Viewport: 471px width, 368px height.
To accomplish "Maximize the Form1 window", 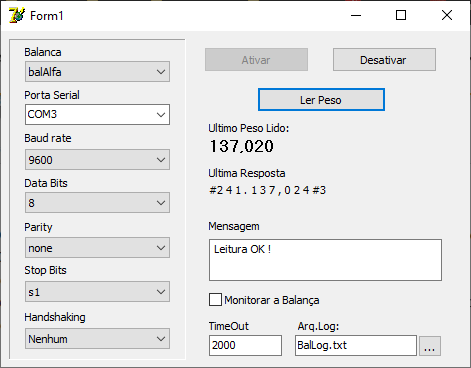I will 401,15.
